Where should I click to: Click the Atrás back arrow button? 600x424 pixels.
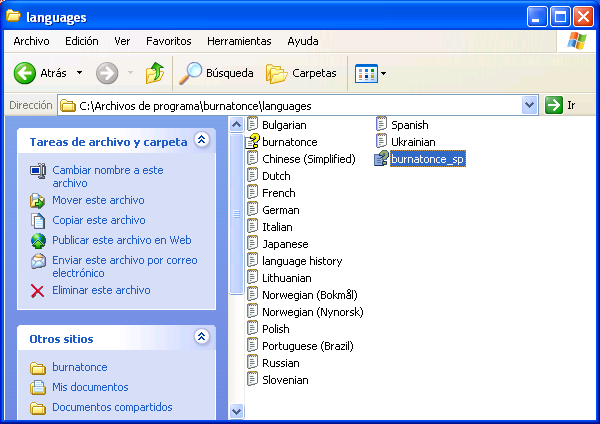pyautogui.click(x=26, y=73)
